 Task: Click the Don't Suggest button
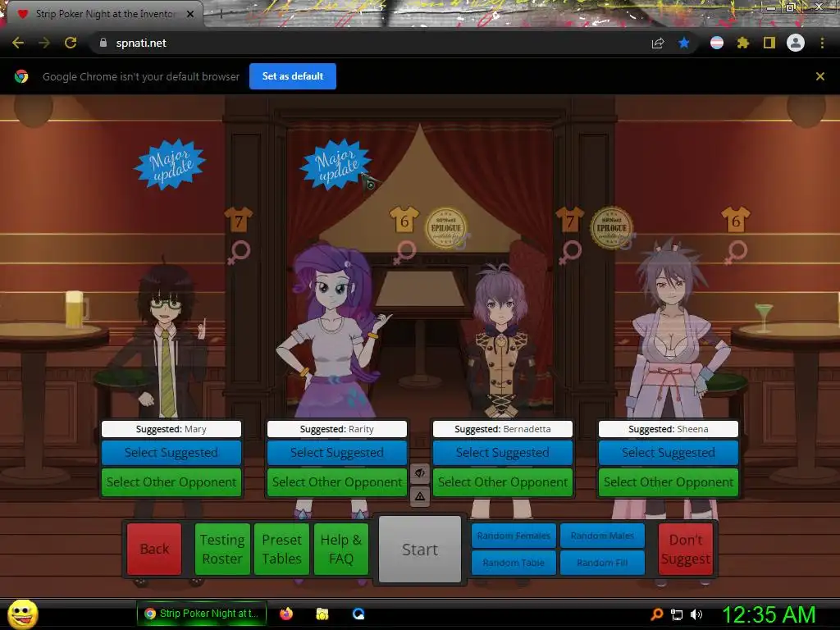coord(685,549)
